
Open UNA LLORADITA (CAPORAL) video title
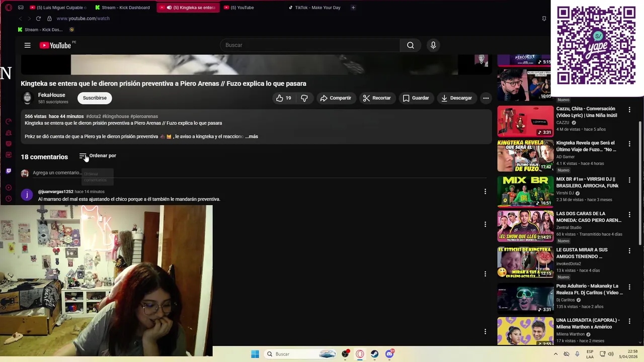[x=588, y=323]
